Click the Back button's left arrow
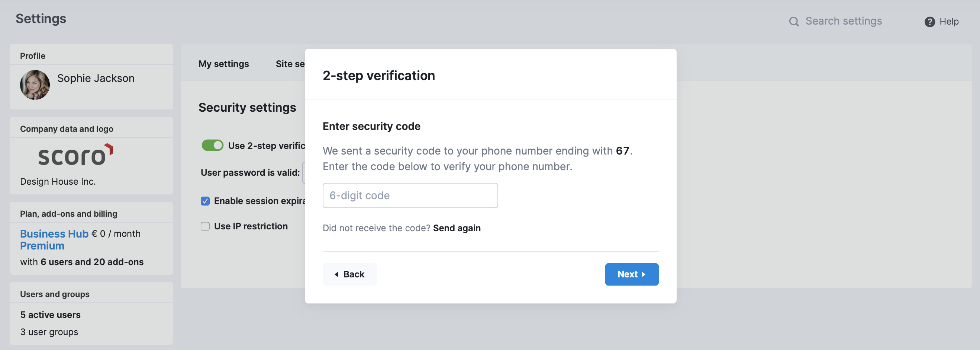Viewport: 980px width, 350px height. (336, 274)
